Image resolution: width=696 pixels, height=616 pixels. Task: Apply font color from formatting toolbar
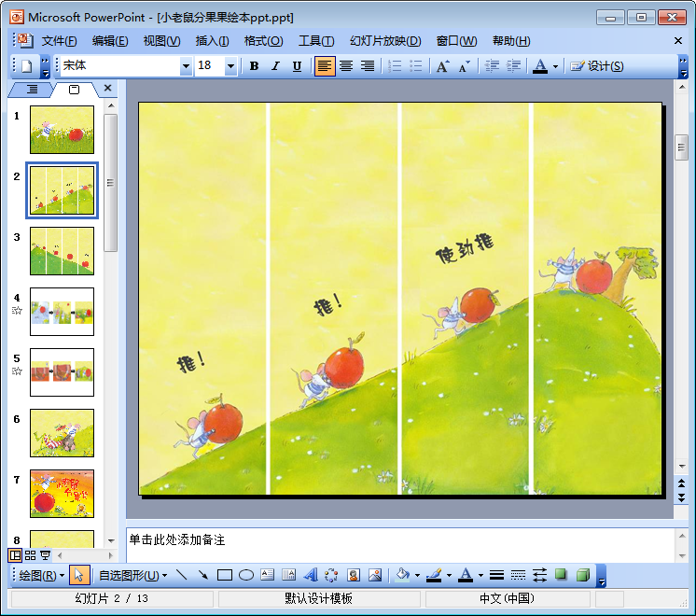click(x=540, y=66)
